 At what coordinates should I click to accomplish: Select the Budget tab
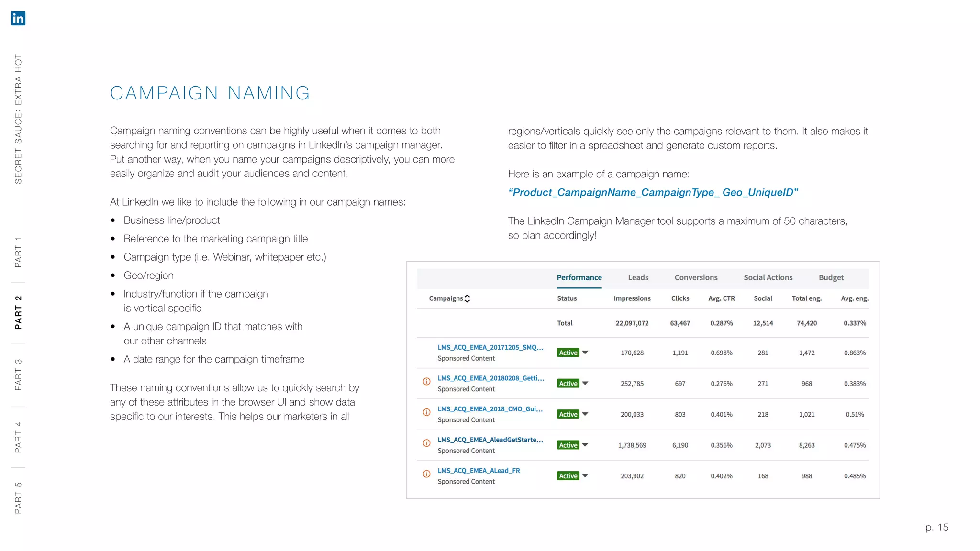click(831, 277)
